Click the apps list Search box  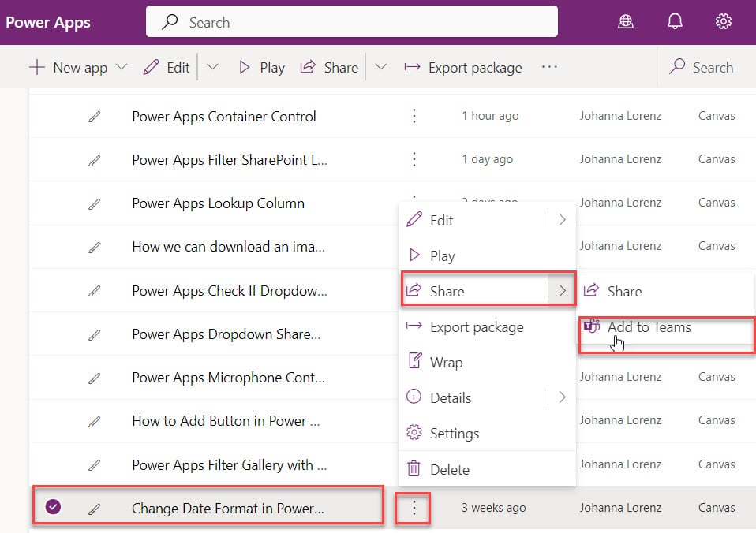coord(701,68)
